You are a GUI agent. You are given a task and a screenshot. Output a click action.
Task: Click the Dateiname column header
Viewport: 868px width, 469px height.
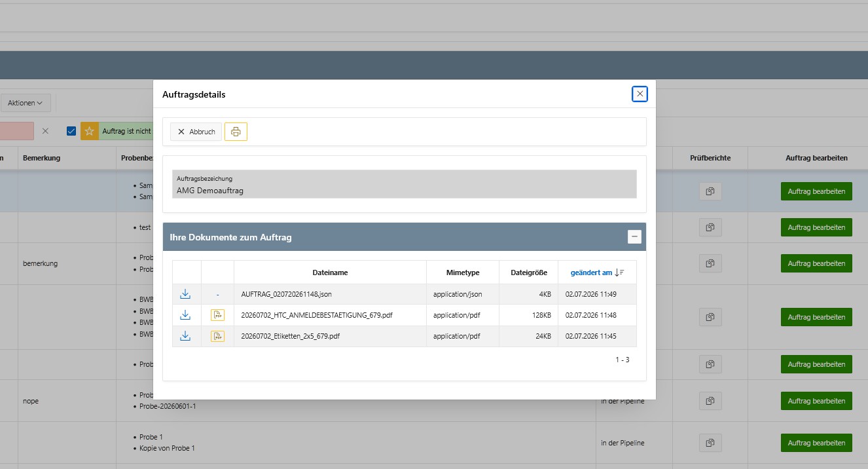click(x=330, y=272)
